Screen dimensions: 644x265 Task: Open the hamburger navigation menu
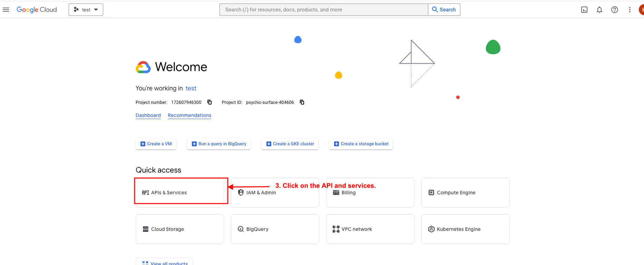[6, 10]
